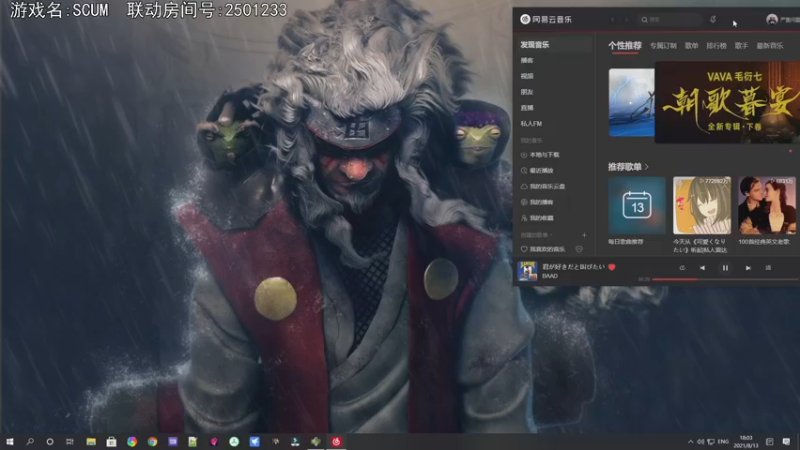This screenshot has width=800, height=450.
Task: Skip to the next track
Action: [748, 268]
